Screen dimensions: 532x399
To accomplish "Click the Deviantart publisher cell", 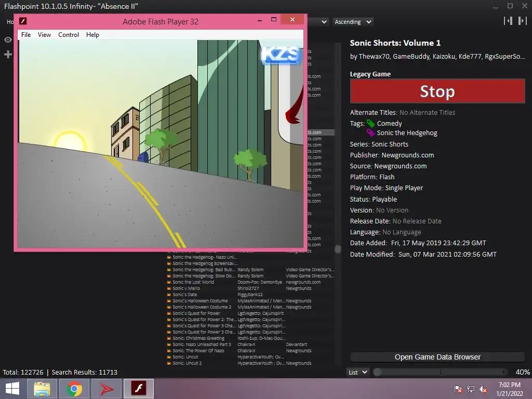I will pyautogui.click(x=297, y=345).
